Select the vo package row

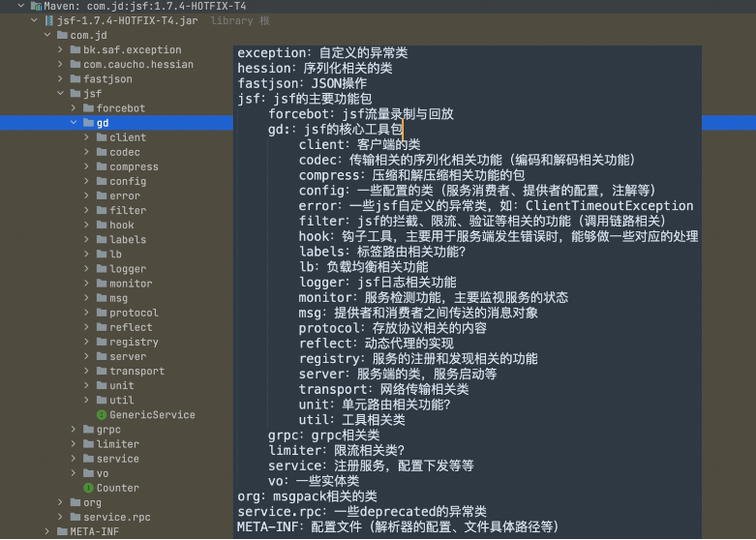pyautogui.click(x=117, y=473)
